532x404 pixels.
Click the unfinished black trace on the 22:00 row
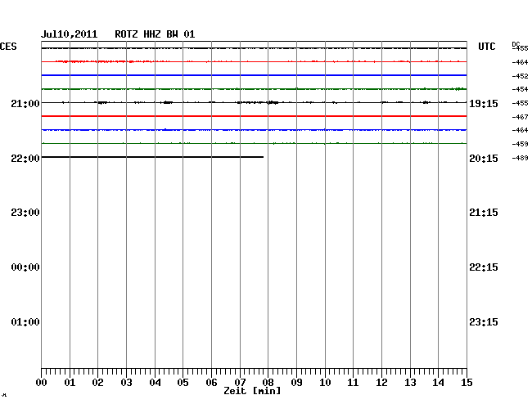[x=152, y=157]
